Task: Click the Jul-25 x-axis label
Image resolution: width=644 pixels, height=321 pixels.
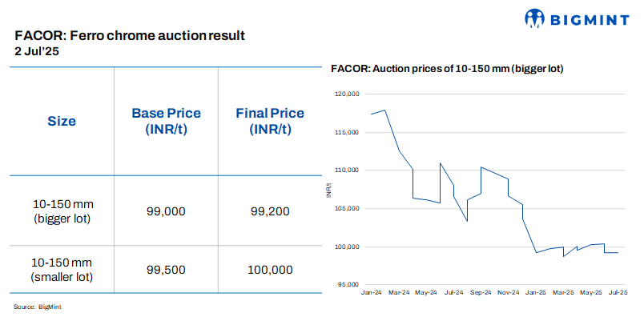Action: click(x=618, y=293)
